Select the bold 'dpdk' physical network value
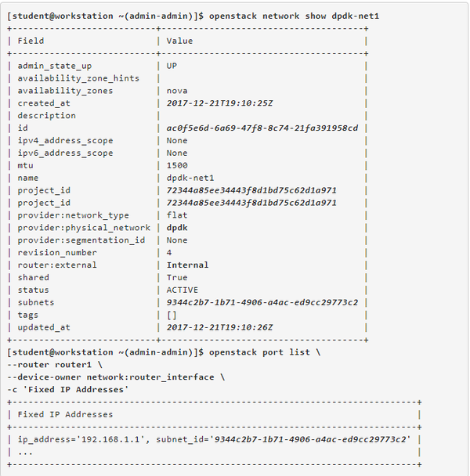The image size is (470, 476). (x=178, y=228)
